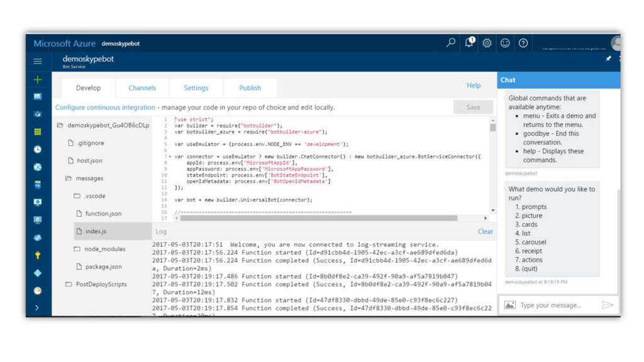This screenshot has height=362, width=644.
Task: Open the green grid All resources icon
Action: (x=38, y=132)
